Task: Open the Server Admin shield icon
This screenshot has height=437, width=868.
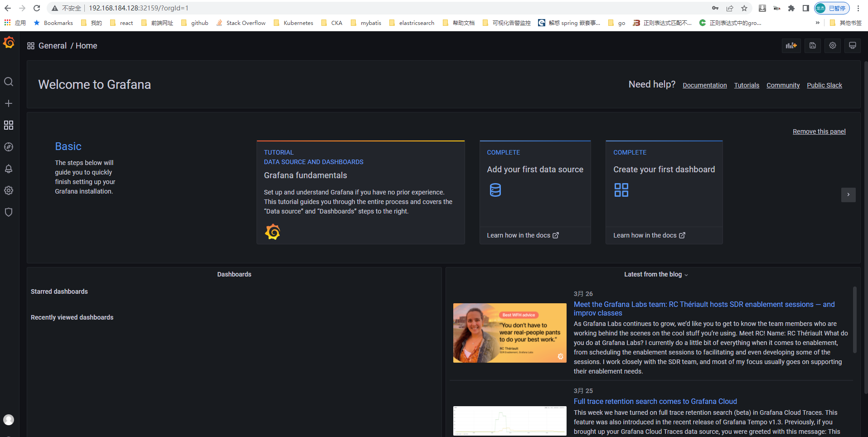Action: tap(9, 212)
